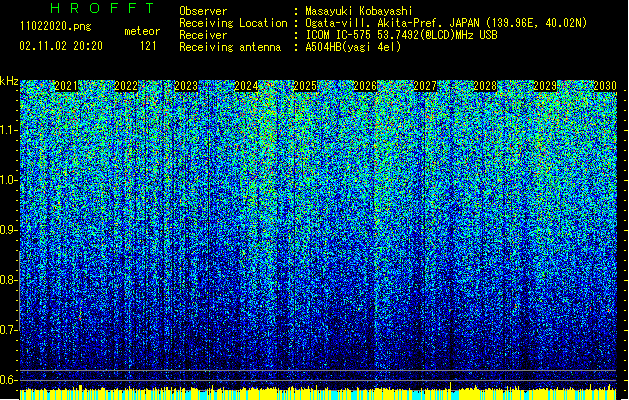Click the yellow signal level bar graph
Image resolution: width=629 pixels, height=400 pixels.
[x=318, y=393]
